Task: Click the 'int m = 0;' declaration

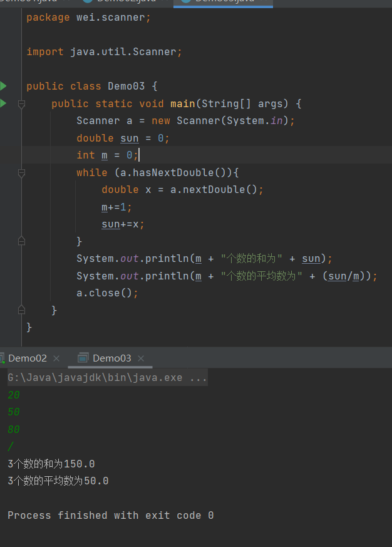Action: click(108, 155)
